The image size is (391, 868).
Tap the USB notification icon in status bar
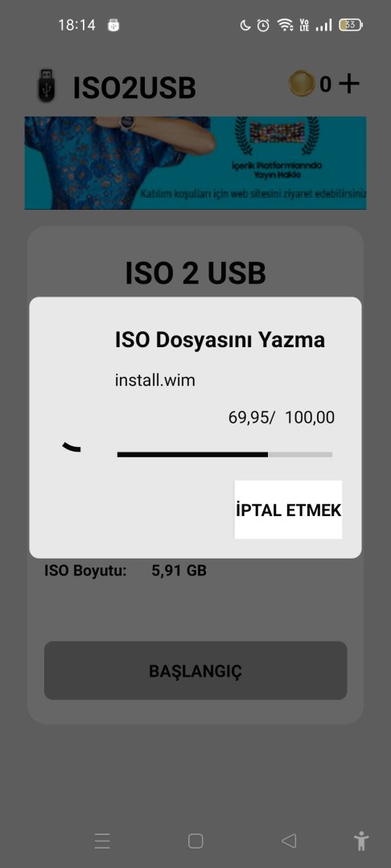113,25
